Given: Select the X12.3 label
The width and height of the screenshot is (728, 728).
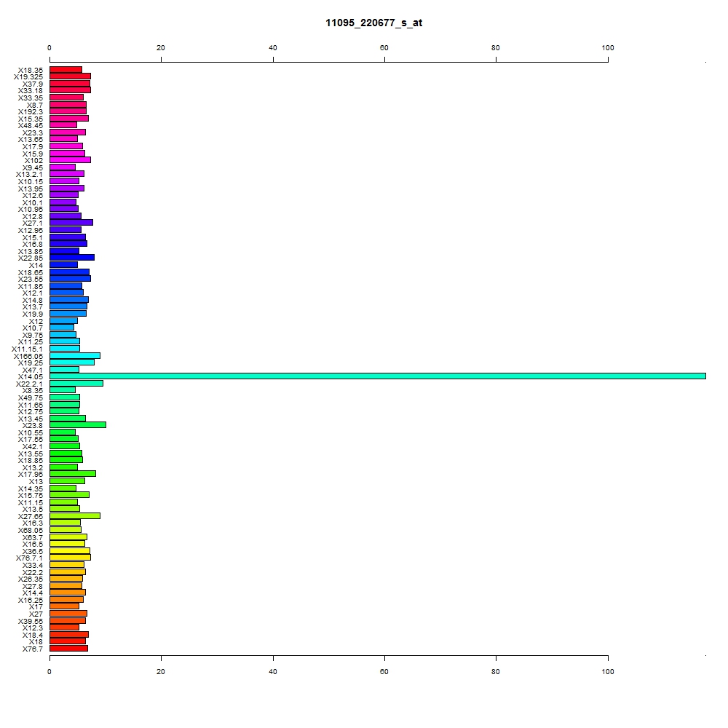Looking at the screenshot, I should tap(33, 628).
